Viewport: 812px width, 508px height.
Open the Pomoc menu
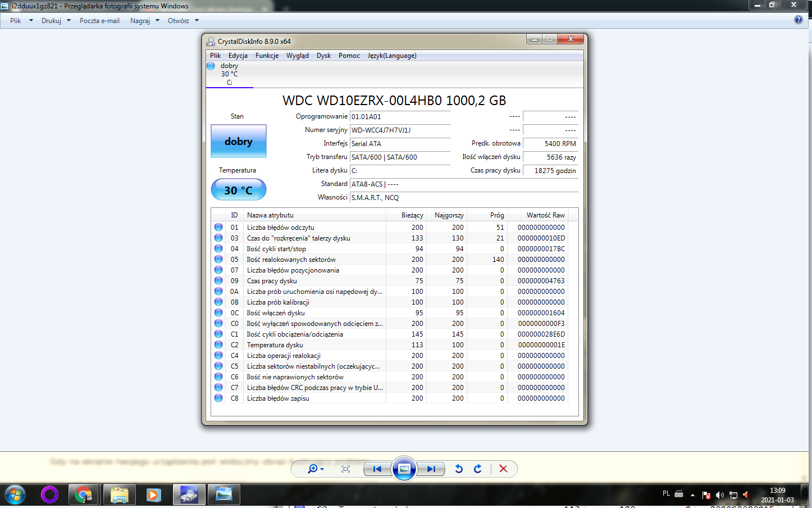click(349, 56)
